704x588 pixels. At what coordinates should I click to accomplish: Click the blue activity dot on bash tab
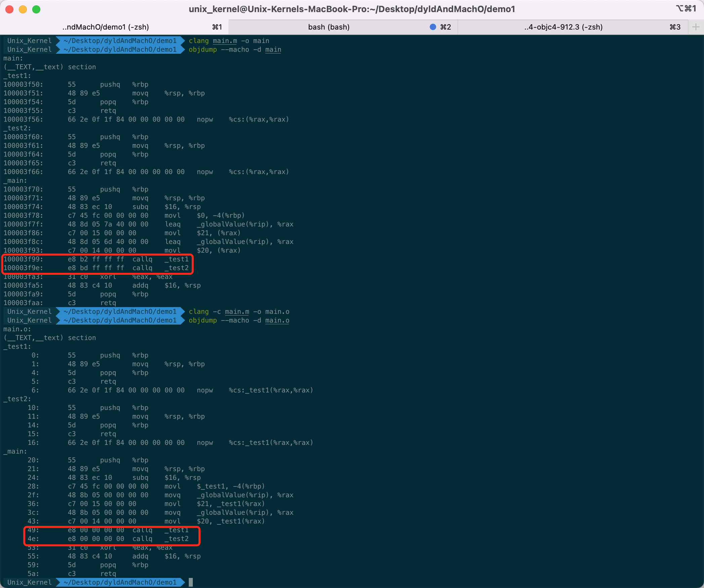tap(433, 27)
